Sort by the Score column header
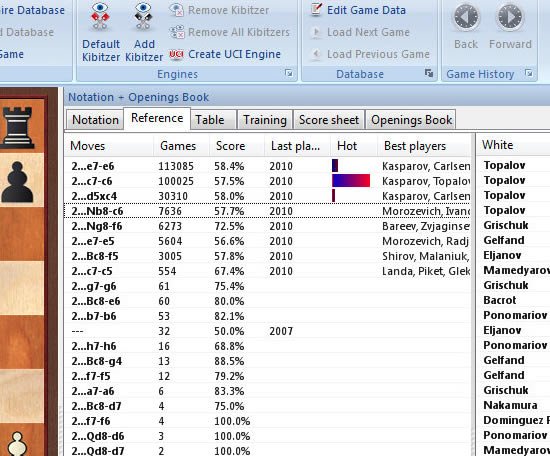This screenshot has width=550, height=456. point(237,146)
